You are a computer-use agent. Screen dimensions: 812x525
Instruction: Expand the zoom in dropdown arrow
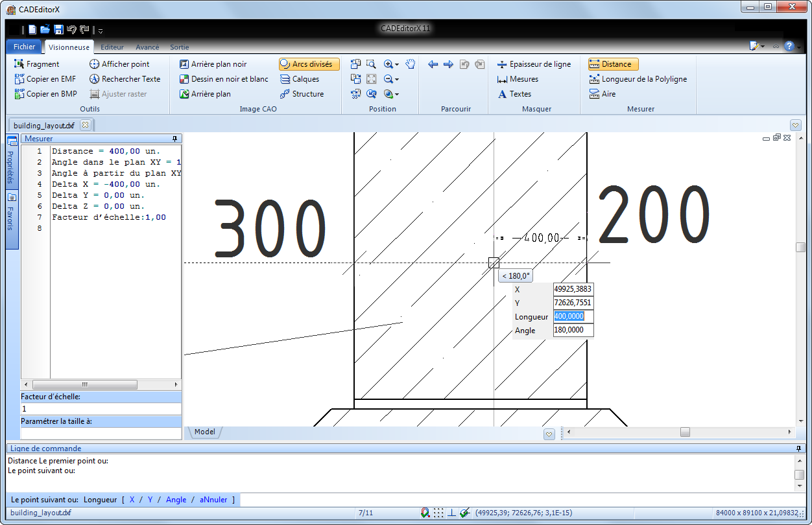click(x=397, y=64)
